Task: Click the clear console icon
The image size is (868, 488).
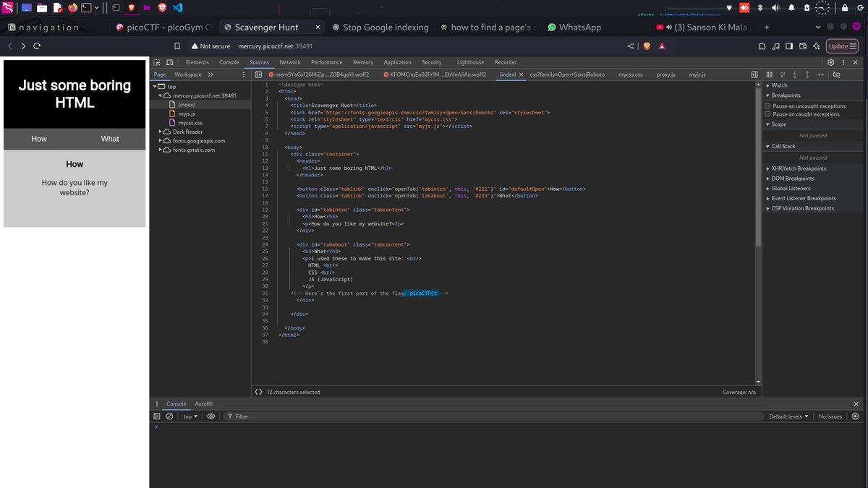Action: coord(169,416)
